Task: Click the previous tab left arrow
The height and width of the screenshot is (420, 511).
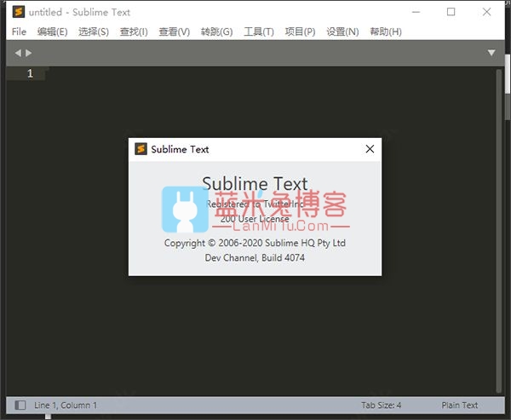Action: click(18, 53)
